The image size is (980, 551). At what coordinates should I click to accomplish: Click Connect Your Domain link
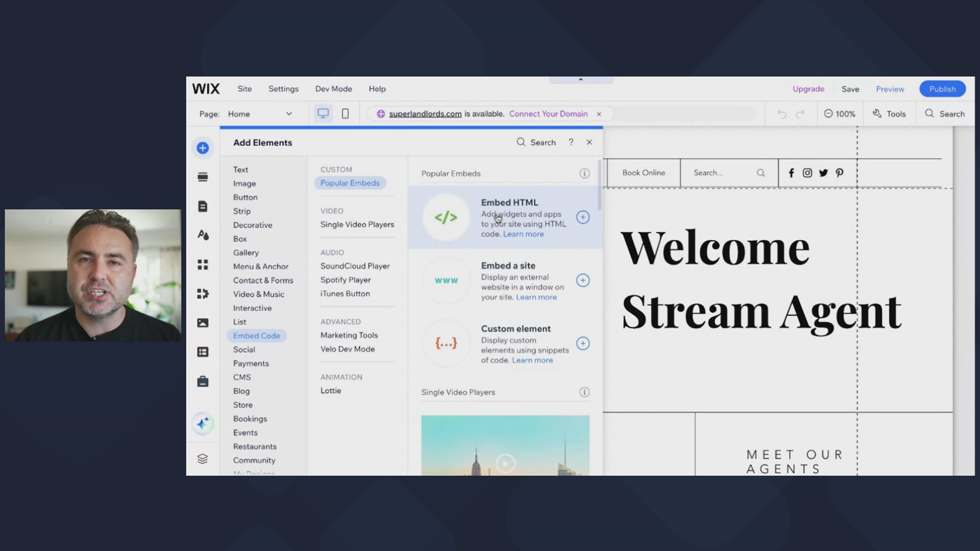point(548,114)
